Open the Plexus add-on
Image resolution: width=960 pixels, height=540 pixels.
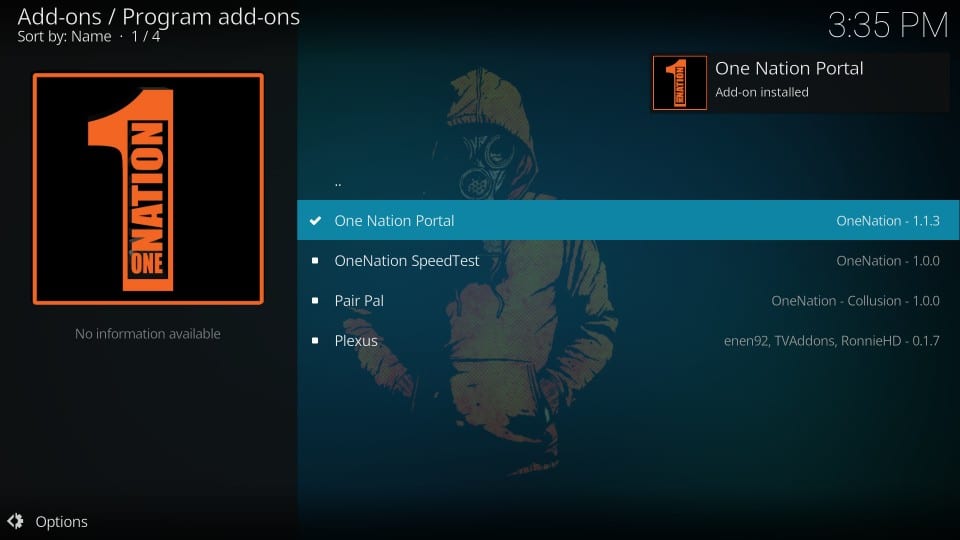coord(628,340)
